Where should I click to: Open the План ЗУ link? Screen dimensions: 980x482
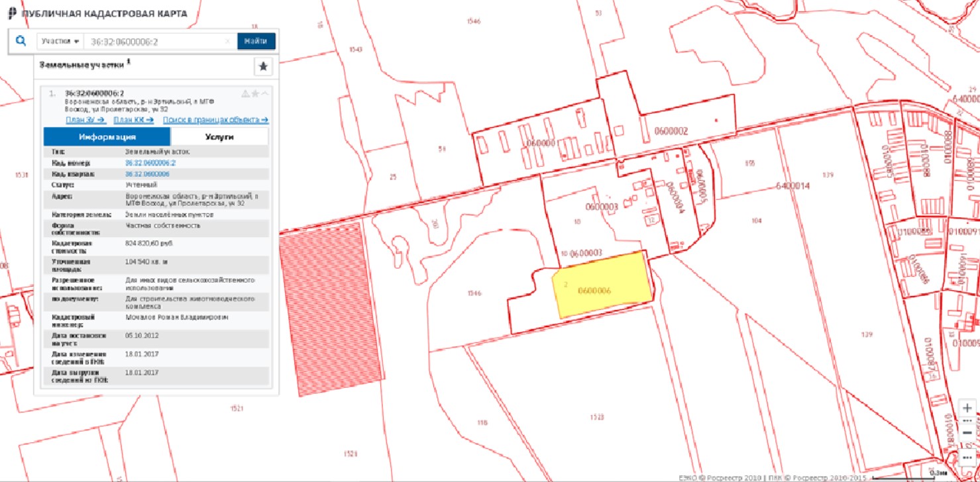coord(86,120)
